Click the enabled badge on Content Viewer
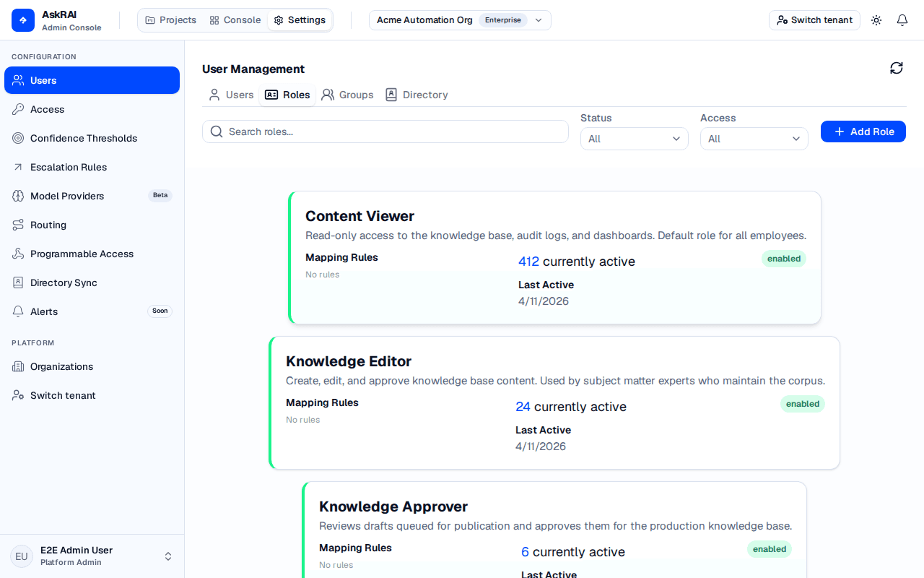 click(784, 259)
